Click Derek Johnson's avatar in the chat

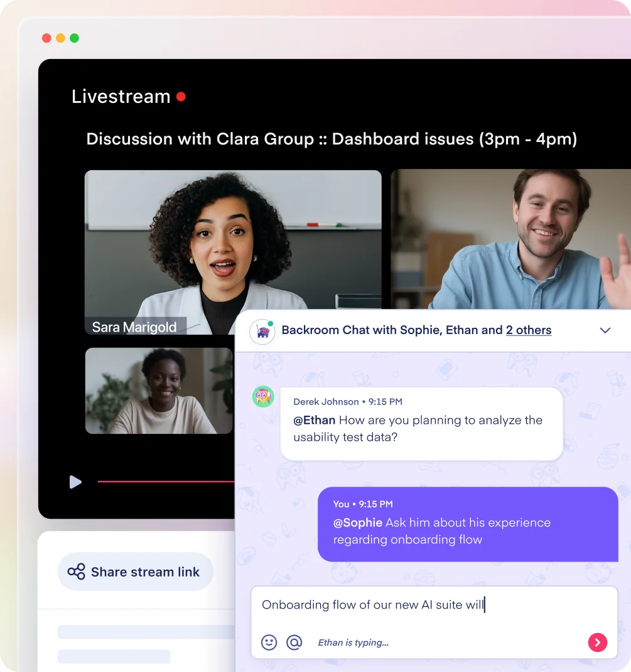[x=263, y=396]
